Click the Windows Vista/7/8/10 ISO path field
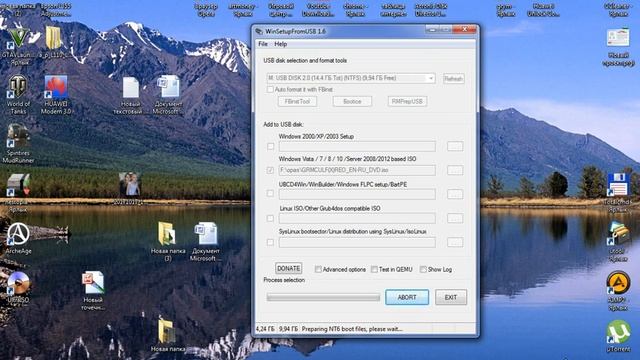 (357, 170)
